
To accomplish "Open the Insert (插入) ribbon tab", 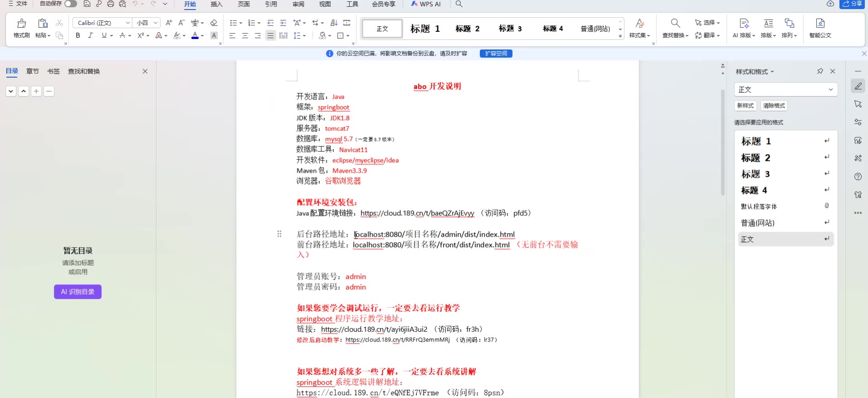I will 217,4.
